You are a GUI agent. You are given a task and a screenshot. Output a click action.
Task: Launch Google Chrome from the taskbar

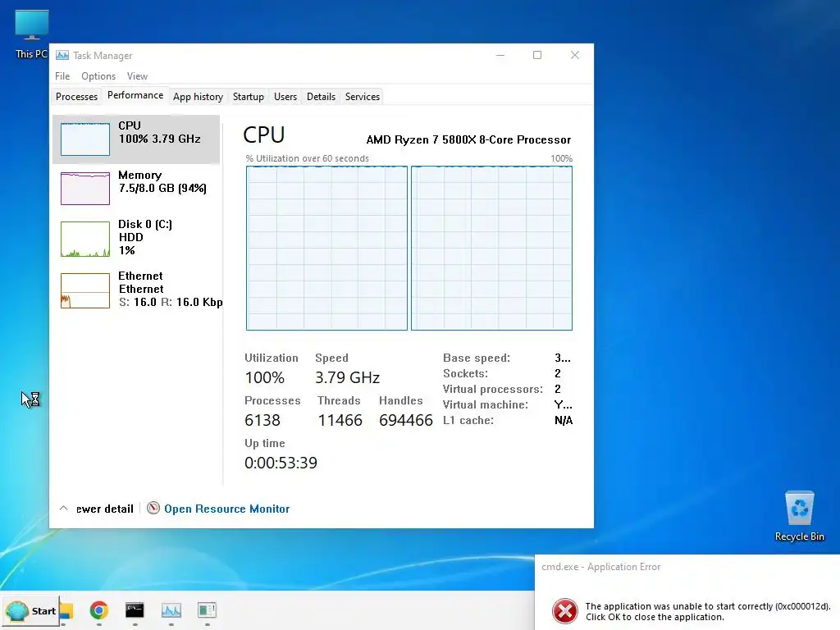[99, 610]
